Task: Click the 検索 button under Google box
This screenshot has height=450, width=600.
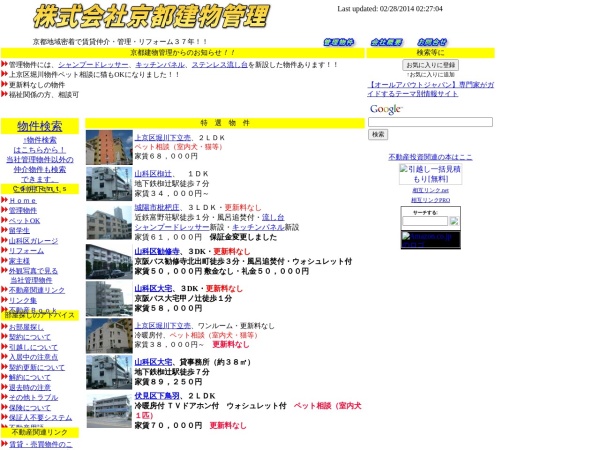Action: click(x=378, y=134)
